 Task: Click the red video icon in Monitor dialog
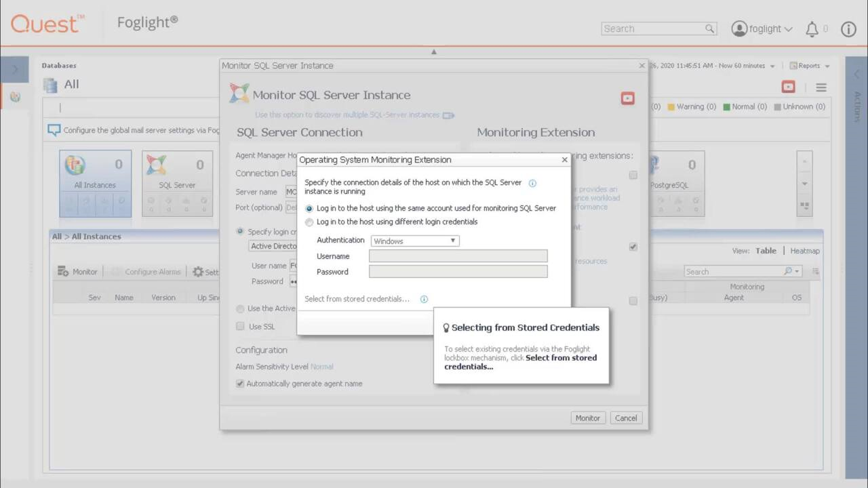click(628, 98)
